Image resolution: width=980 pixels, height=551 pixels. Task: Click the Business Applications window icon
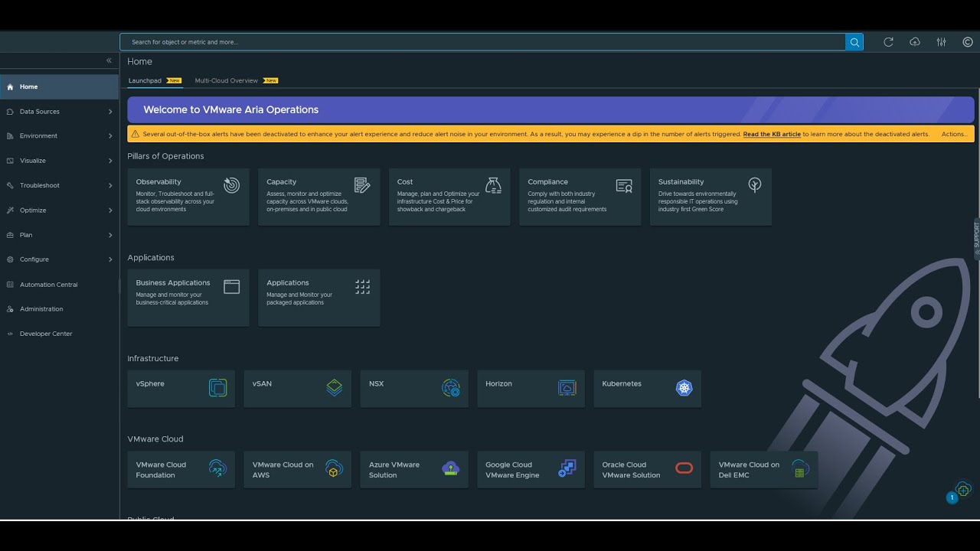[x=231, y=286]
